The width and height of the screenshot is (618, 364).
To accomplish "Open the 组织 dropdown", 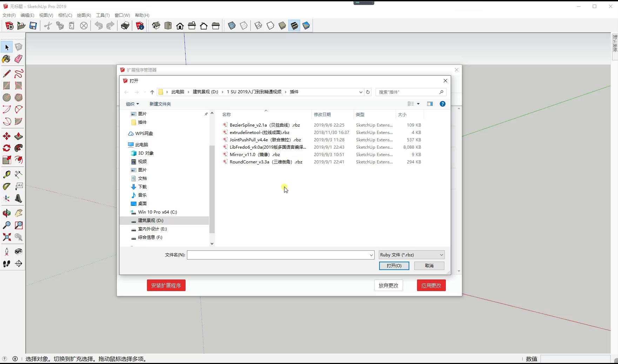I will pyautogui.click(x=133, y=104).
